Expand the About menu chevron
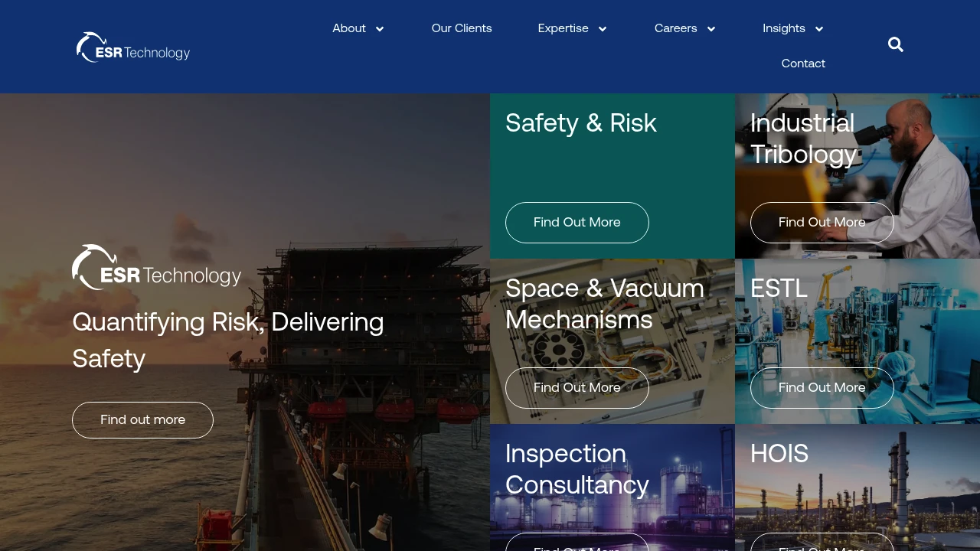This screenshot has height=551, width=980. 380,29
